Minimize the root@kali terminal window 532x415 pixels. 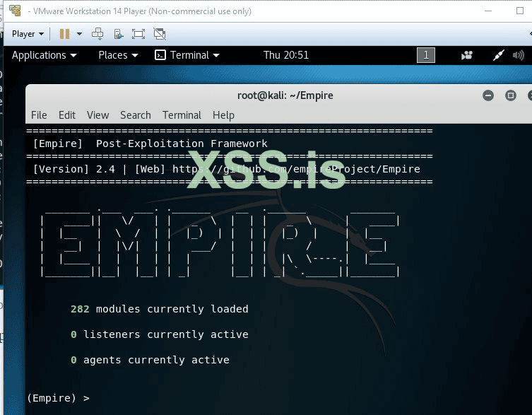click(x=488, y=95)
